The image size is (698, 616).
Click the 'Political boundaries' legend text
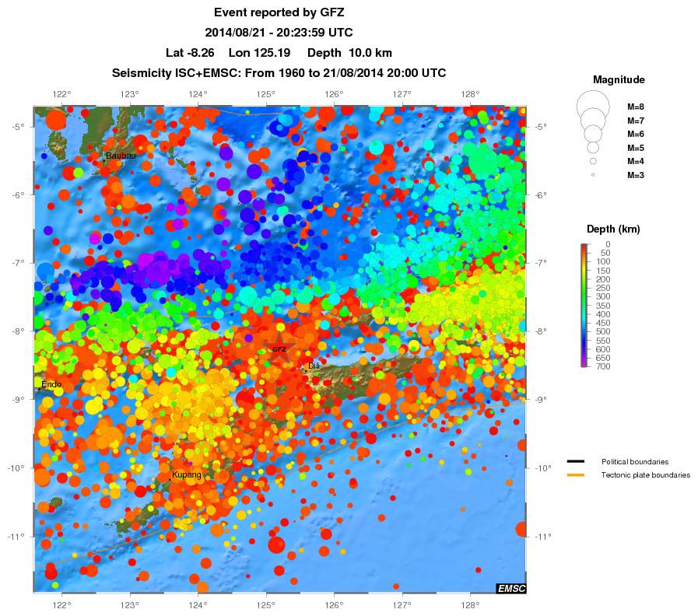pos(635,462)
